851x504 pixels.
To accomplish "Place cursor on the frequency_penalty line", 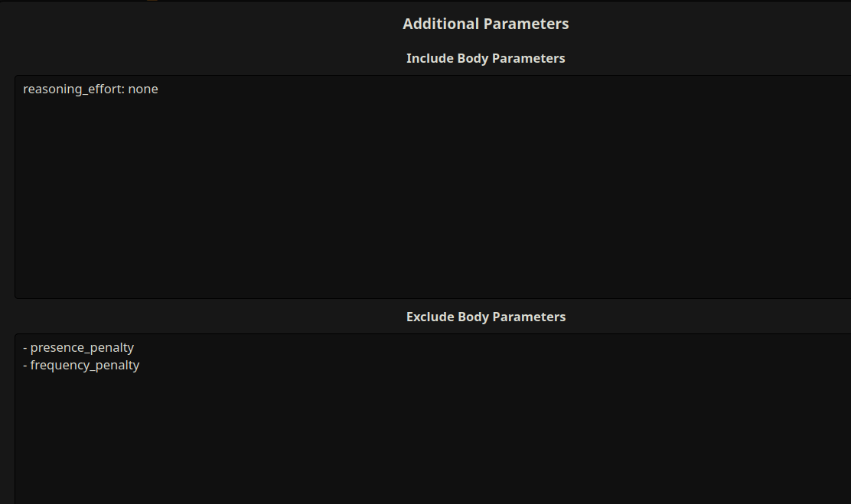I will [81, 365].
